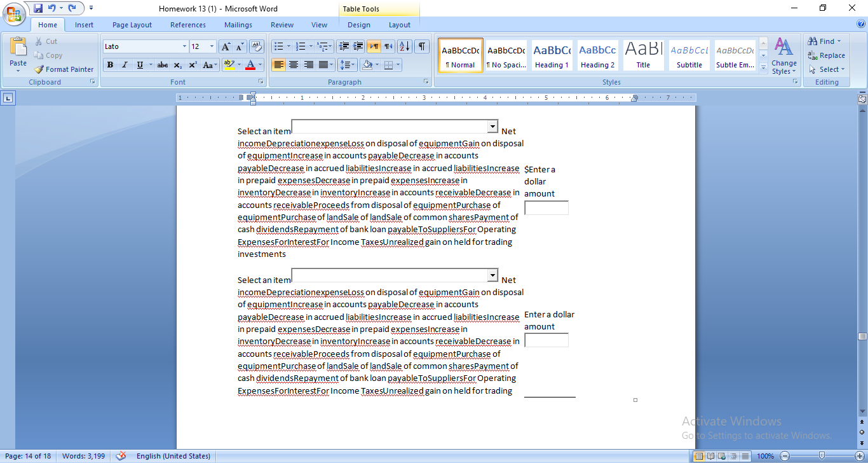Screen dimensions: 868x463
Task: Open the Table Tools Layout tab
Action: (400, 24)
